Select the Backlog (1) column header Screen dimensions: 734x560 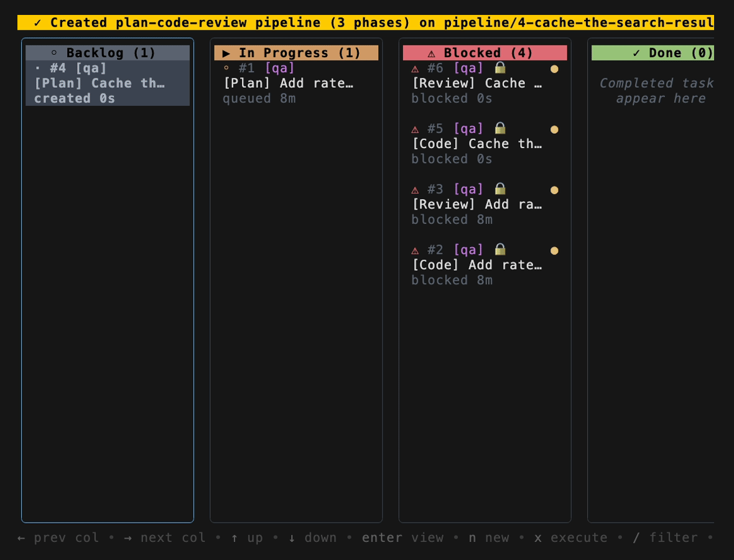pyautogui.click(x=108, y=53)
